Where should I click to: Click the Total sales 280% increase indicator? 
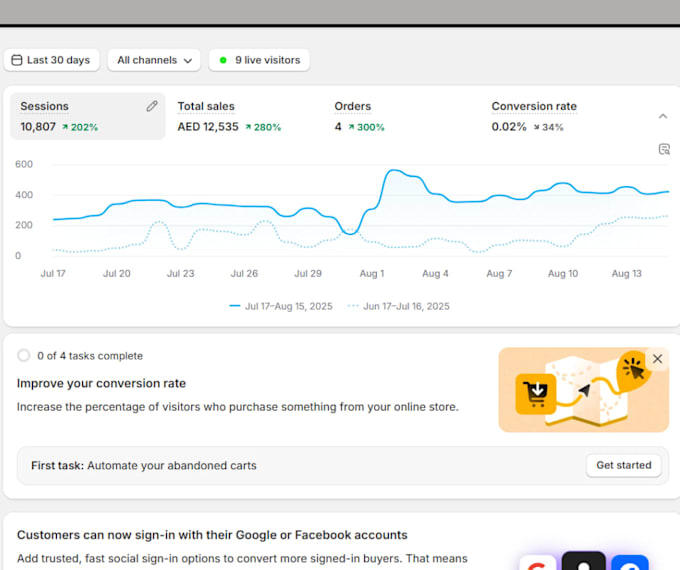263,127
